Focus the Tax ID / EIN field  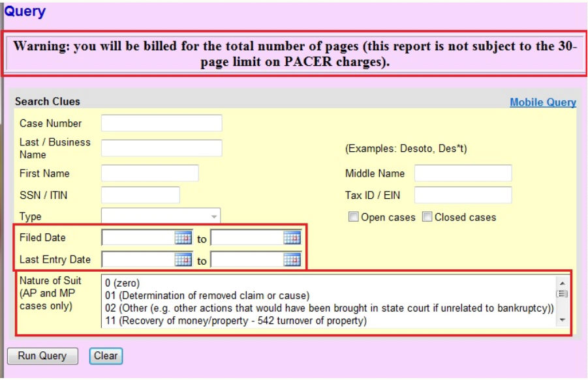pyautogui.click(x=463, y=195)
